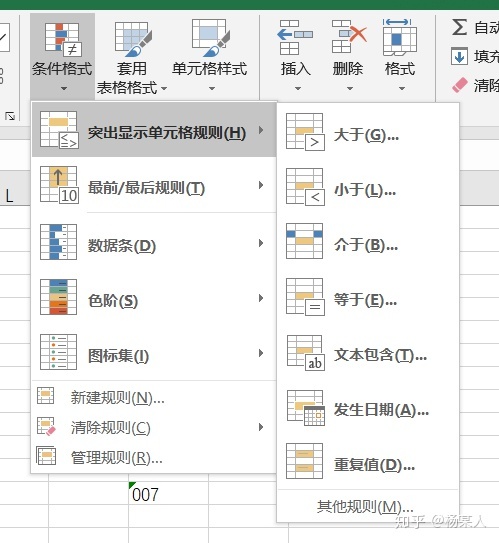The height and width of the screenshot is (543, 499).
Task: Click the 清除 clear label text
Action: pos(487,85)
